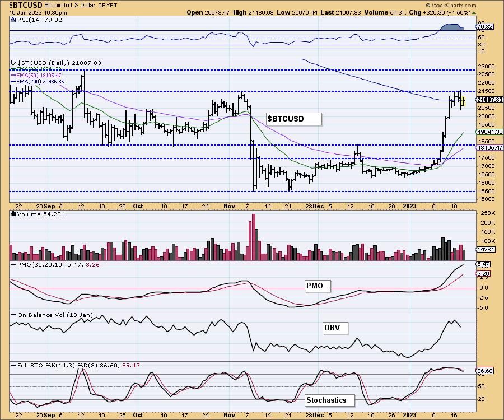The image size is (504, 420).
Task: Click the tallest November volume spike bar
Action: [253, 237]
